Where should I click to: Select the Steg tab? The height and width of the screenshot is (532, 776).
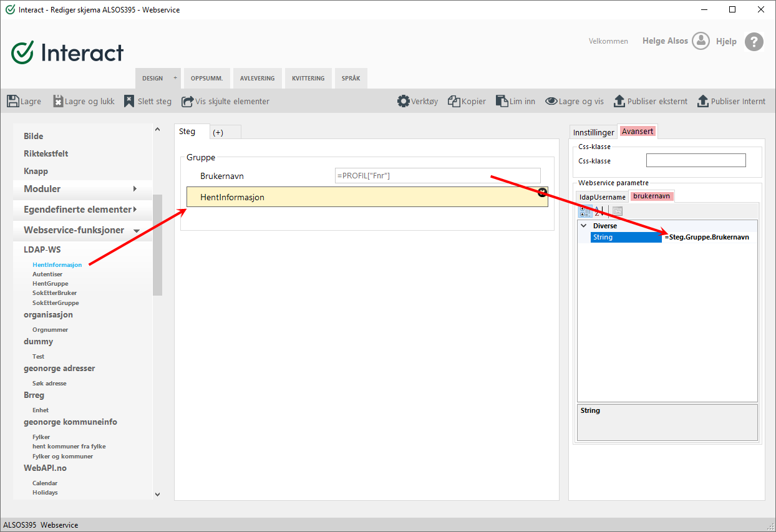191,132
